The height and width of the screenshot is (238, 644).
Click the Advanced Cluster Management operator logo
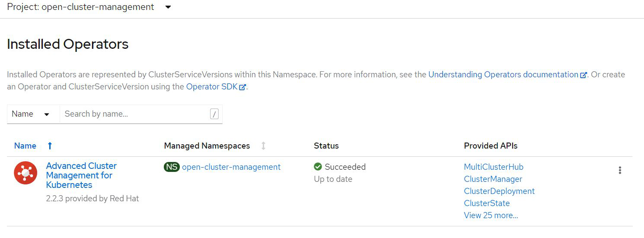tap(26, 173)
